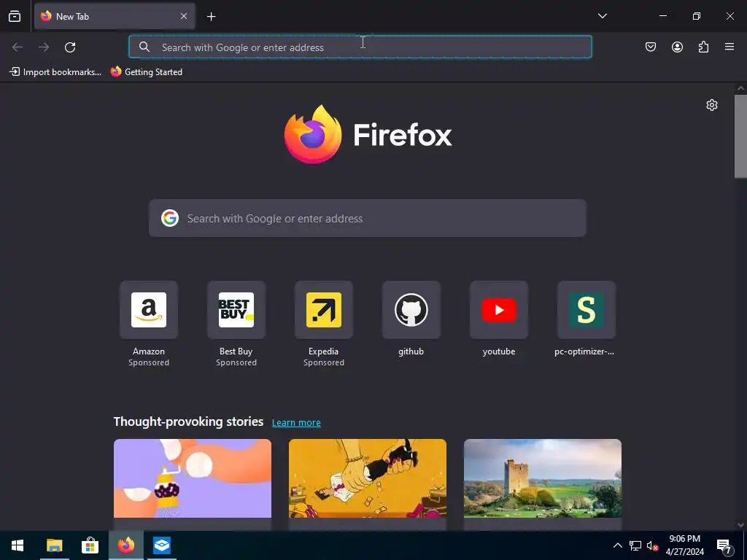Screen dimensions: 747x560
Task: Open Best Buy sponsored shortcut tile
Action: tap(236, 310)
